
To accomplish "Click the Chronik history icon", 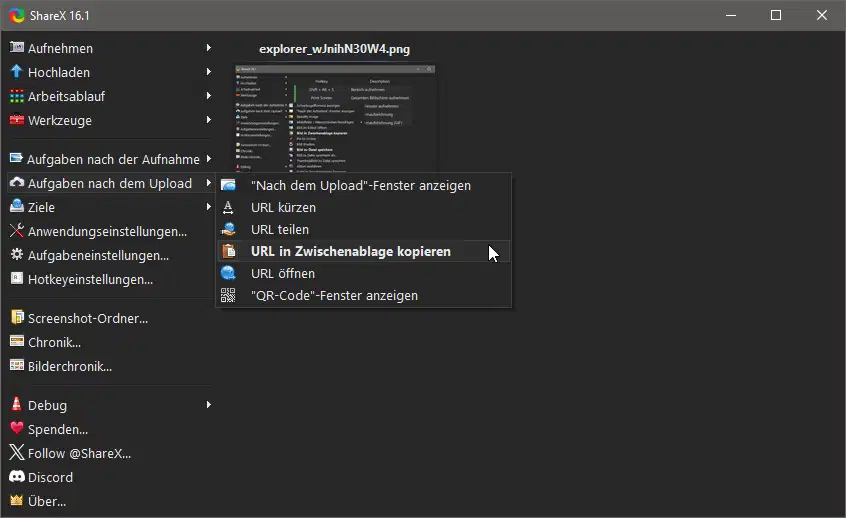I will (17, 342).
